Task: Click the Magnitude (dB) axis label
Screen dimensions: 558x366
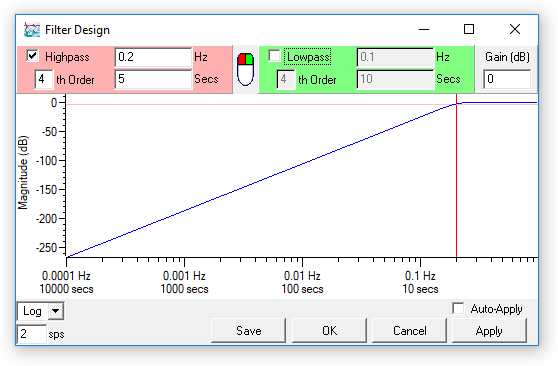Action: 23,172
